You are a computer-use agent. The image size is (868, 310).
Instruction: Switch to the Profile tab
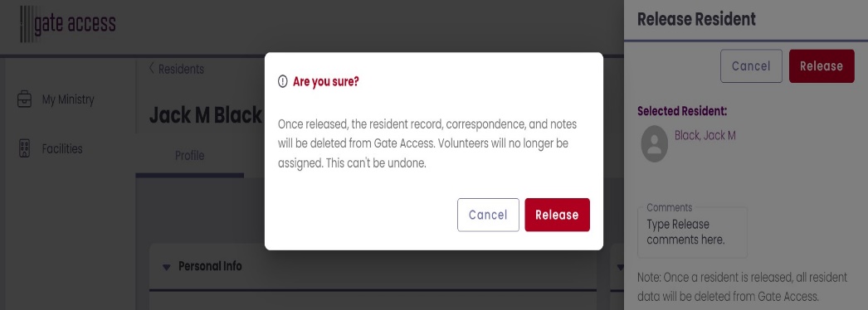click(x=190, y=157)
